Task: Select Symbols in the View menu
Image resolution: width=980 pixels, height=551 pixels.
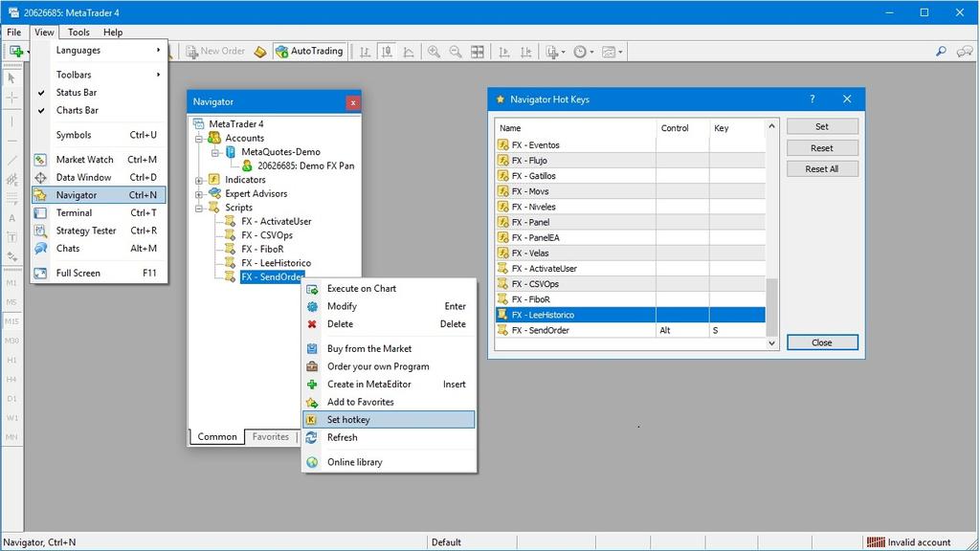Action: [100, 135]
